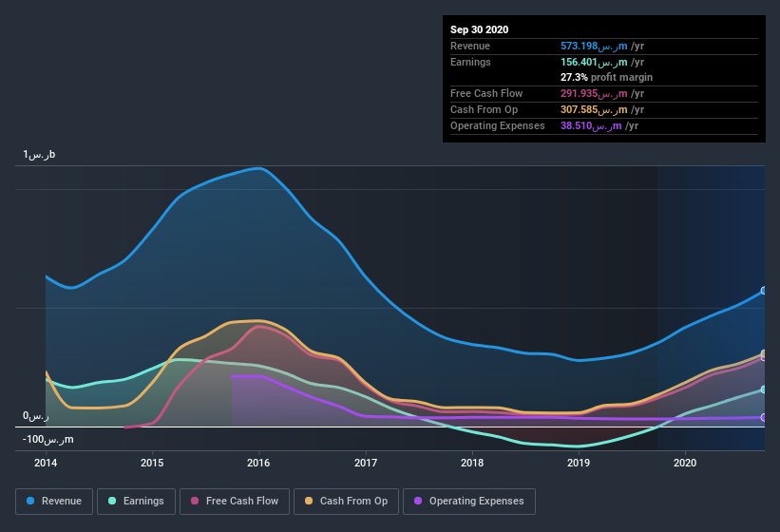
Task: Click the Revenue endpoint marker at 2020
Action: pos(763,291)
